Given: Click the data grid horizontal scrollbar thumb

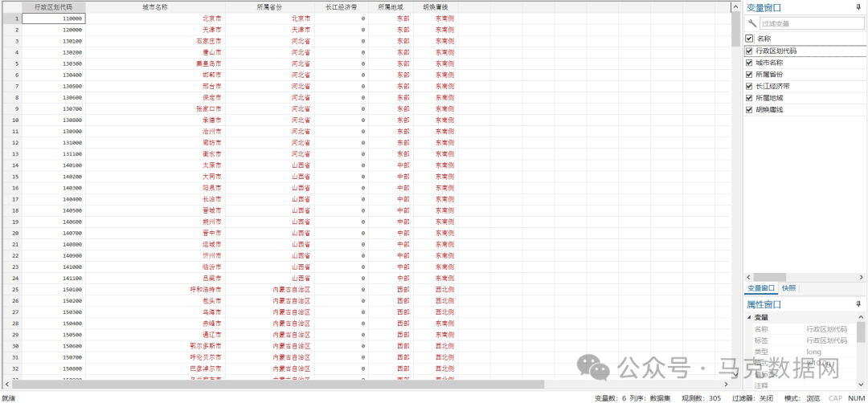Looking at the screenshot, I should 278,384.
